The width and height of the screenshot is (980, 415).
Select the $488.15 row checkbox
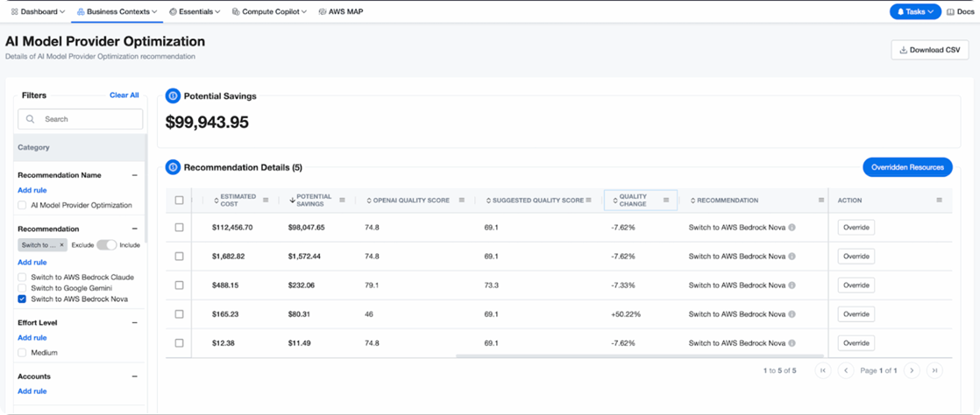point(180,285)
